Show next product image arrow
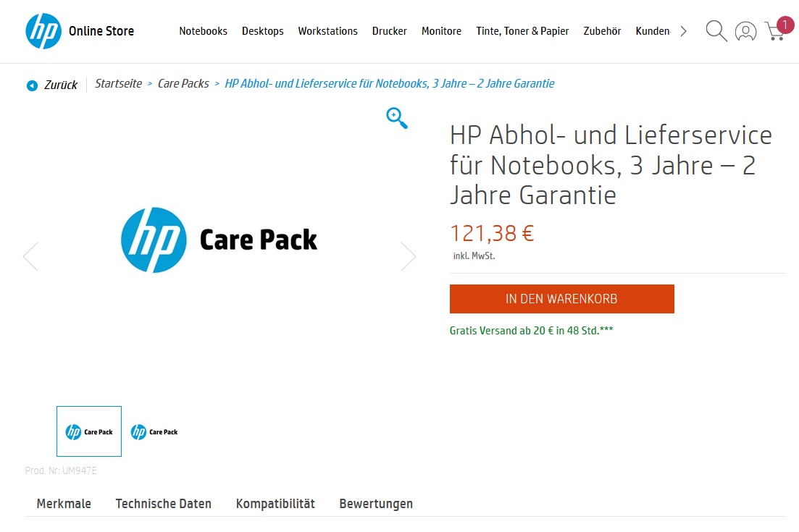The height and width of the screenshot is (532, 799). pos(409,256)
